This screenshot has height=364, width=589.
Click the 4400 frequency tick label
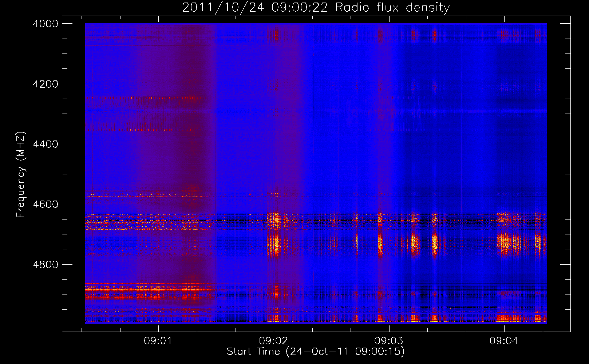(46, 144)
